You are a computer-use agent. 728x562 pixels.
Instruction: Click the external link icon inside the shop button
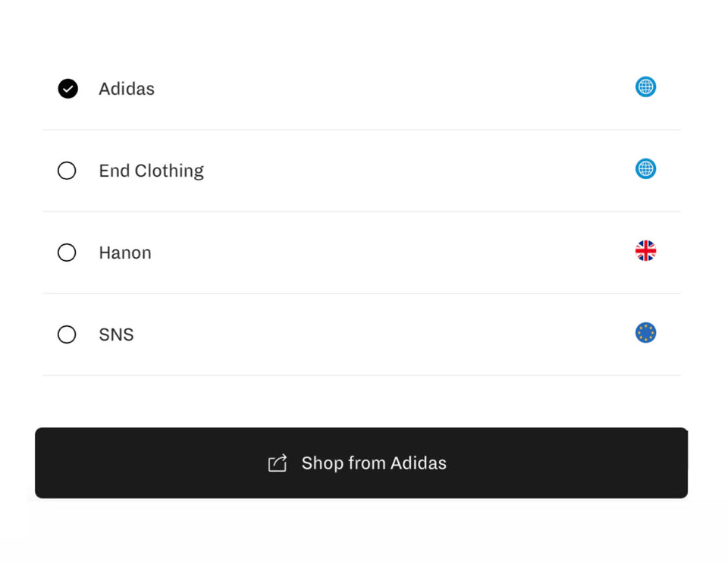click(x=278, y=463)
